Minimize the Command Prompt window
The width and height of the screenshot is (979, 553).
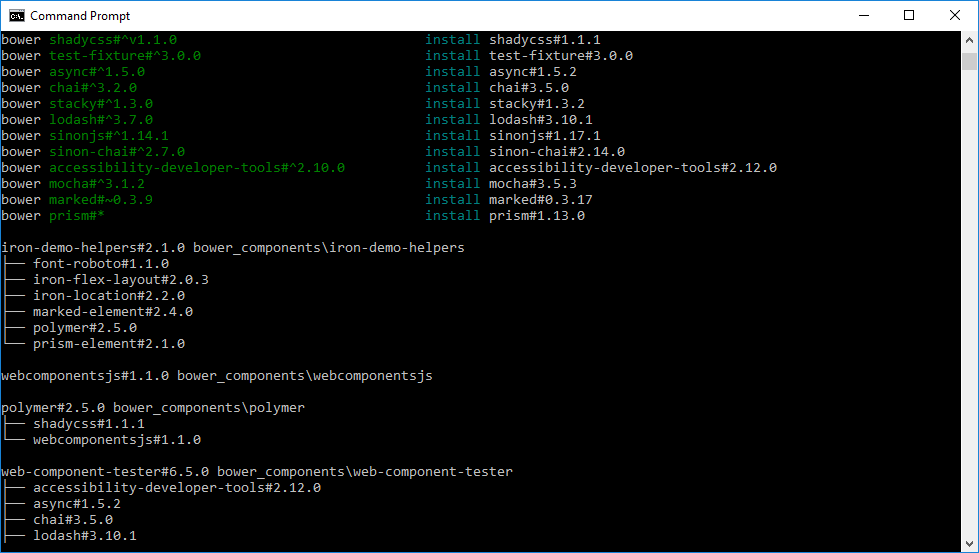point(863,15)
